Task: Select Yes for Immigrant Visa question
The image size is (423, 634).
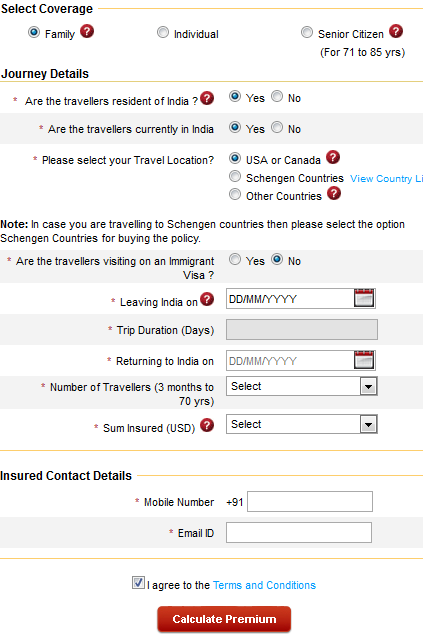Action: pyautogui.click(x=235, y=259)
